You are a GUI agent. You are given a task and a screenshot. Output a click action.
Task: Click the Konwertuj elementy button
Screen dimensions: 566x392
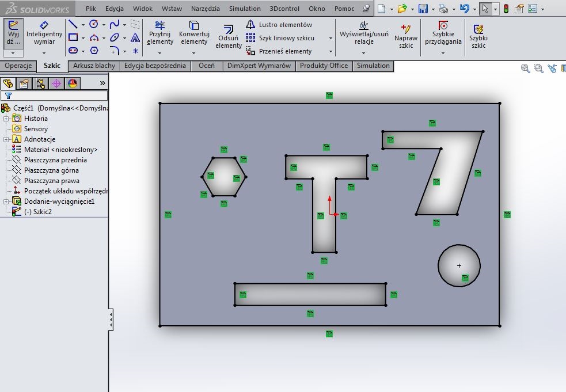(194, 33)
